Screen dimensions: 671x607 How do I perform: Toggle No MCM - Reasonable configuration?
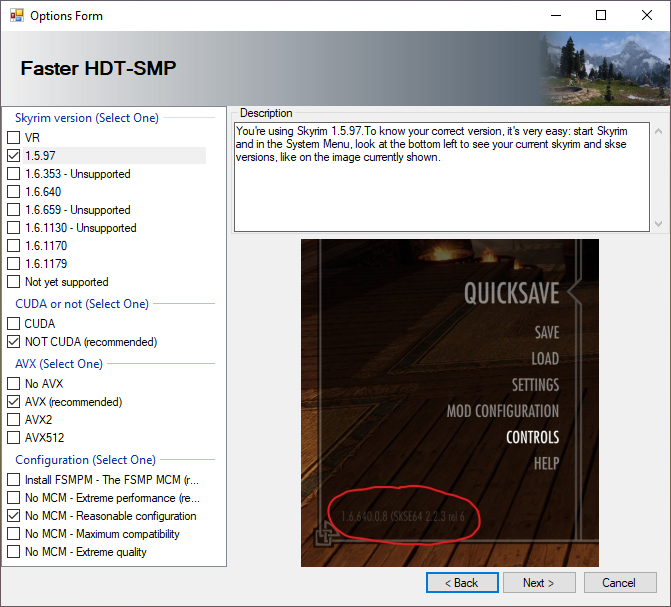[14, 516]
